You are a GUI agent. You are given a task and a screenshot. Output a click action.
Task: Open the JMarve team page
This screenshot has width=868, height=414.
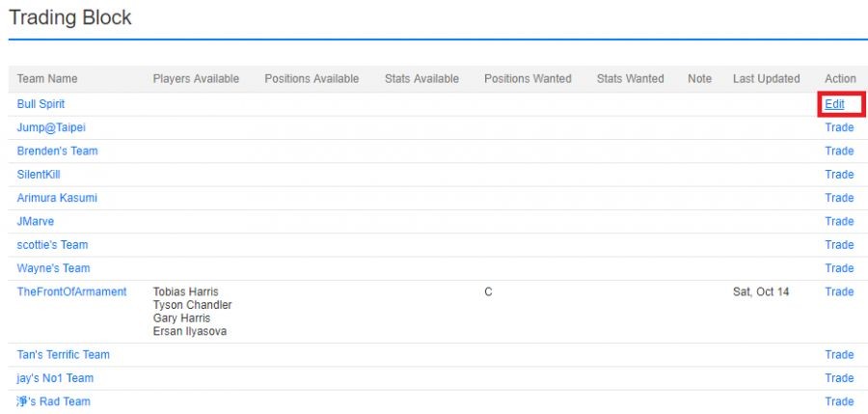(x=36, y=222)
